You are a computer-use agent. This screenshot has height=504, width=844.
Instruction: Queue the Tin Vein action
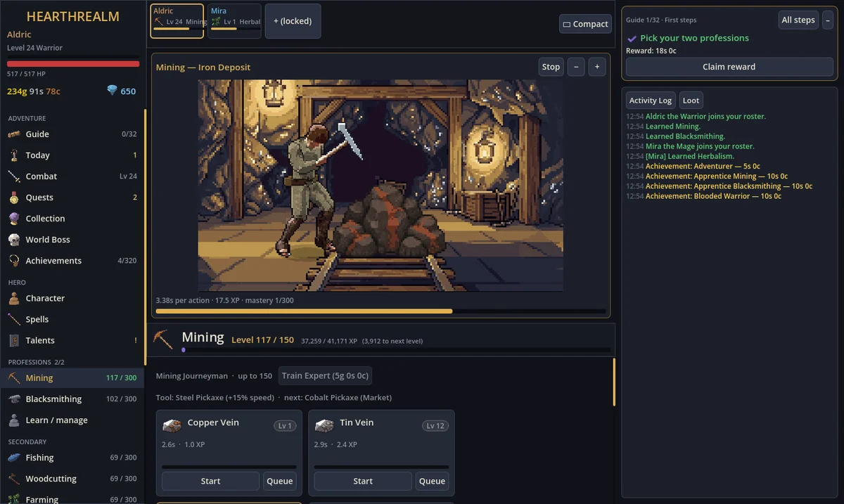pyautogui.click(x=432, y=481)
